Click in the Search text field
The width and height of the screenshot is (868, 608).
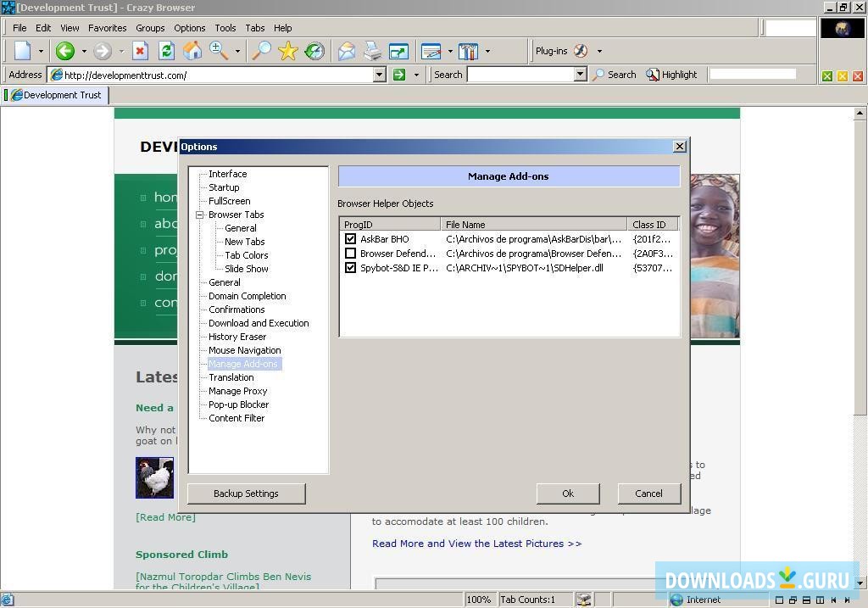click(x=521, y=75)
